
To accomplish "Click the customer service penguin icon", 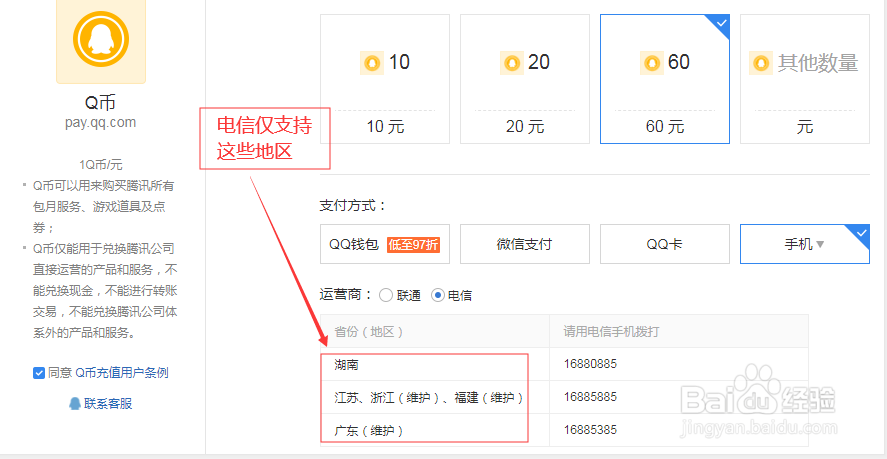I will coord(75,403).
